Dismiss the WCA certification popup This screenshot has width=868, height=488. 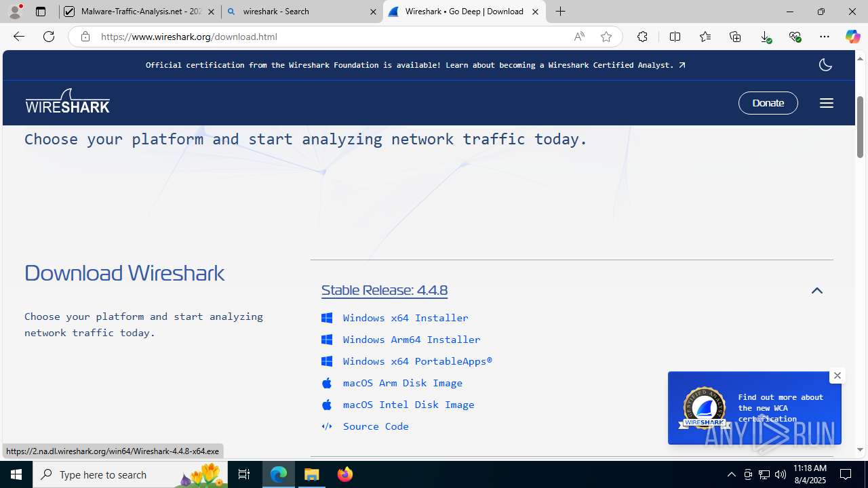point(837,375)
